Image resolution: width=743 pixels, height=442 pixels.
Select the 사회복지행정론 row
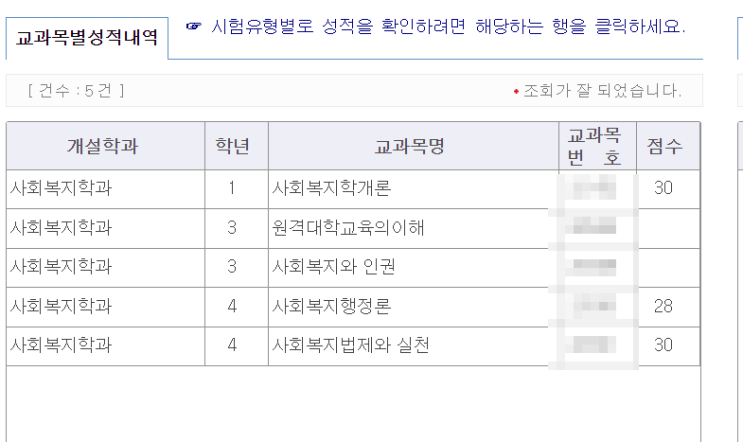(x=353, y=307)
